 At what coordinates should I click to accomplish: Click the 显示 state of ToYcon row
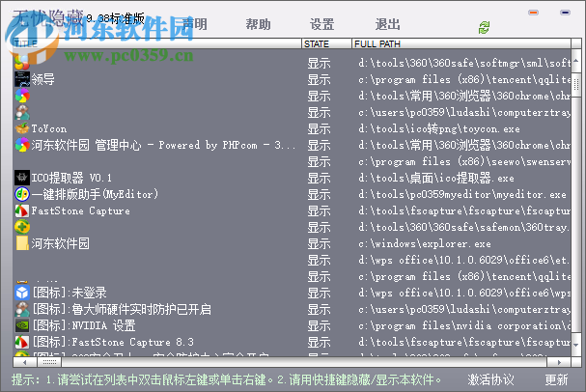[x=319, y=129]
